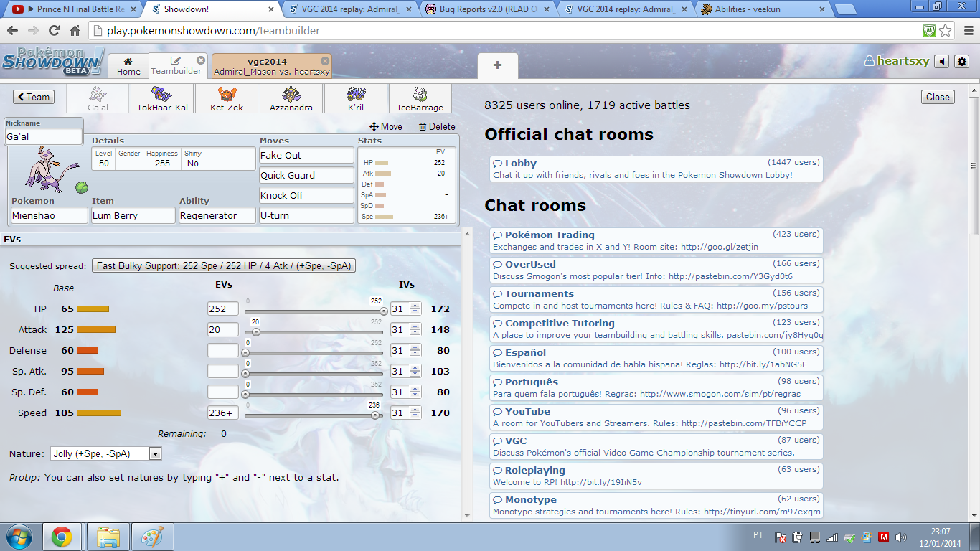
Task: Open the Windows Start menu
Action: [18, 537]
